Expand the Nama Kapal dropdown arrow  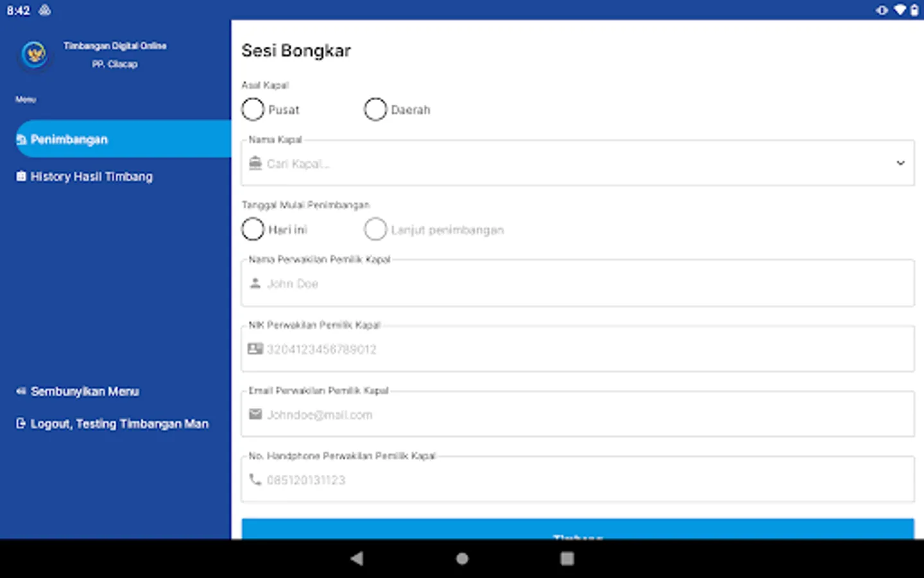pos(900,163)
